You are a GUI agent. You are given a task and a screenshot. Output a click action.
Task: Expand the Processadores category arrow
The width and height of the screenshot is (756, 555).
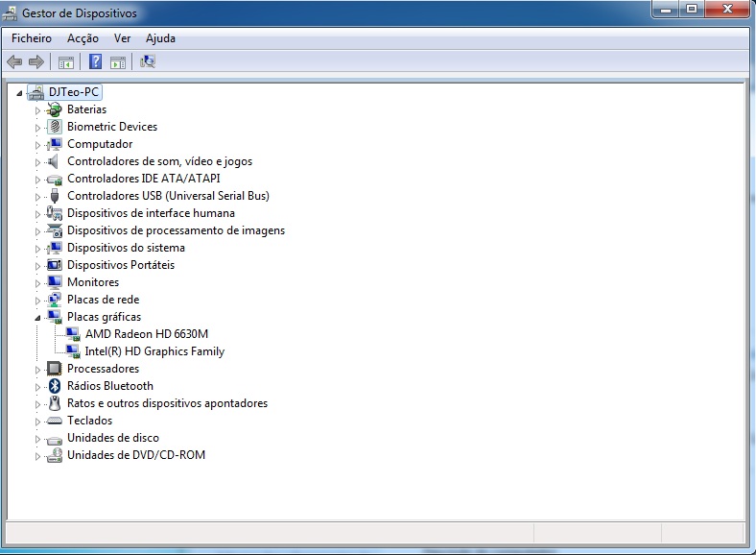click(37, 370)
